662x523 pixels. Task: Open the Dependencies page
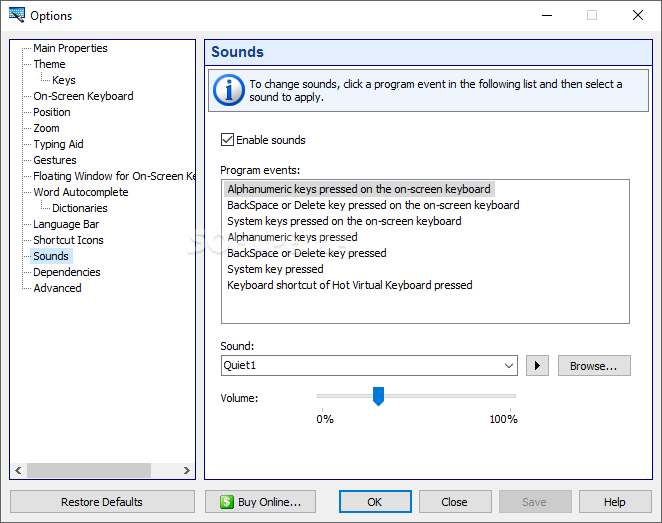pos(67,272)
